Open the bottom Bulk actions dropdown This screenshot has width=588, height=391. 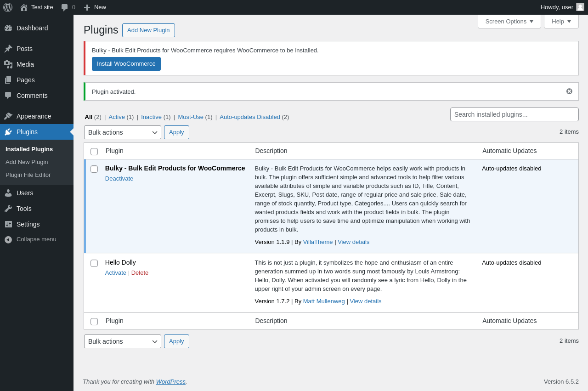point(123,341)
